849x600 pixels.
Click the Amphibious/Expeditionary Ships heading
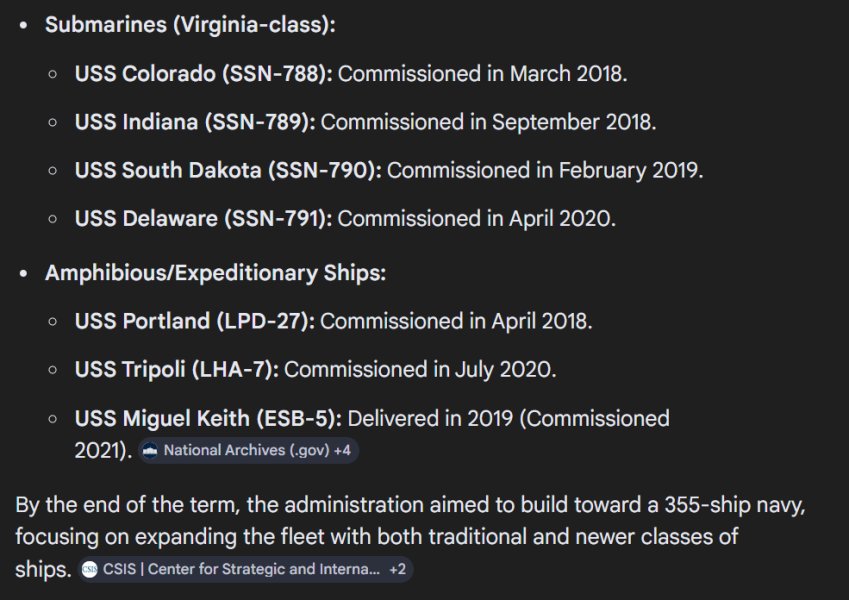click(215, 273)
